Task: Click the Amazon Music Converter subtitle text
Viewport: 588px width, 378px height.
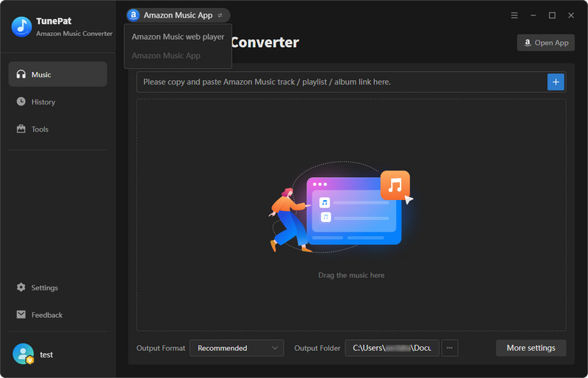Action: click(74, 33)
